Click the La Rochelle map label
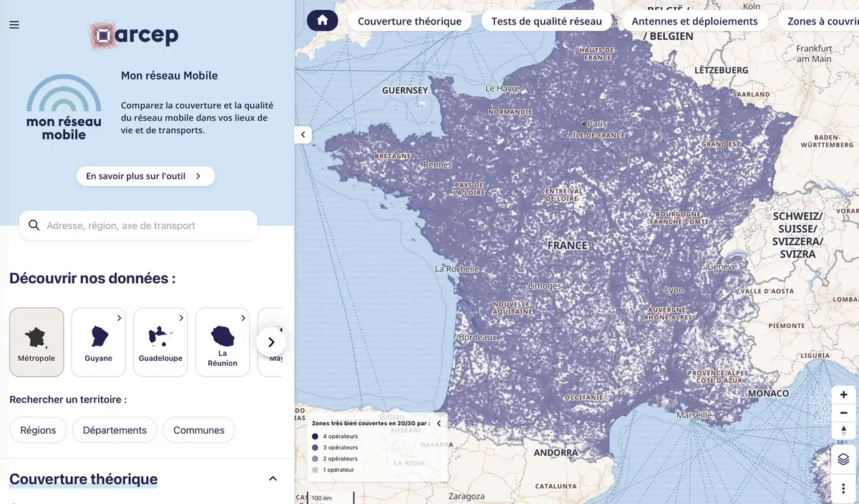859x504 pixels. [x=457, y=269]
